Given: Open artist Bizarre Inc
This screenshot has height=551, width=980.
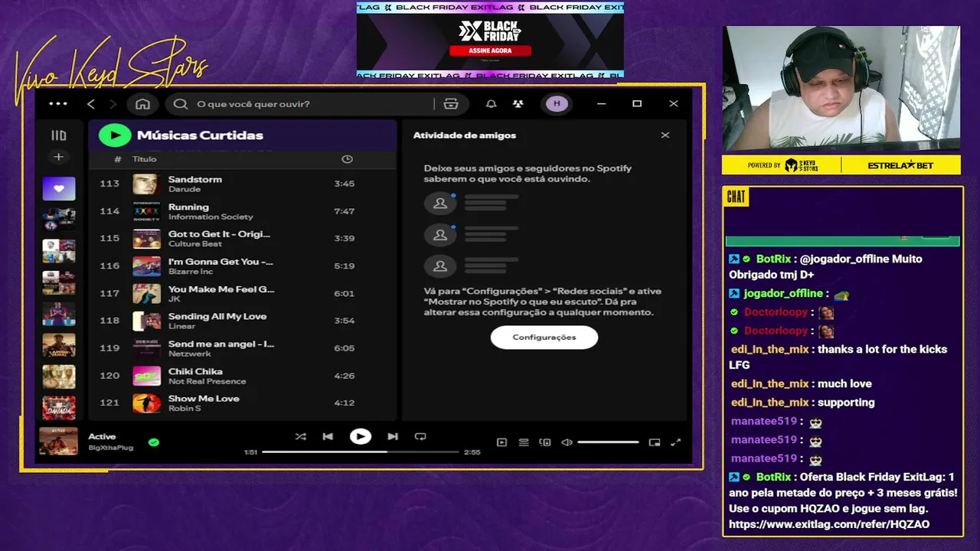Looking at the screenshot, I should pos(191,272).
